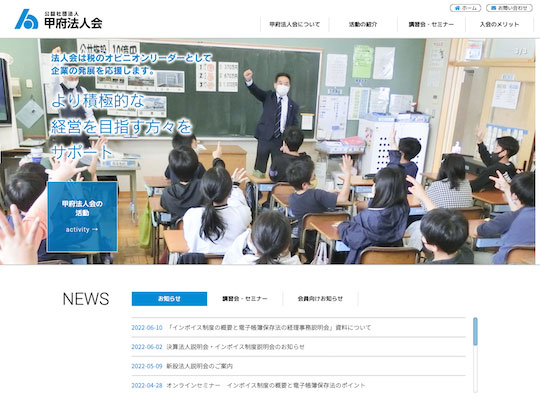Viewport: 540px width, 400px height.
Task: Open the 活動の紹介 menu item
Action: (363, 24)
